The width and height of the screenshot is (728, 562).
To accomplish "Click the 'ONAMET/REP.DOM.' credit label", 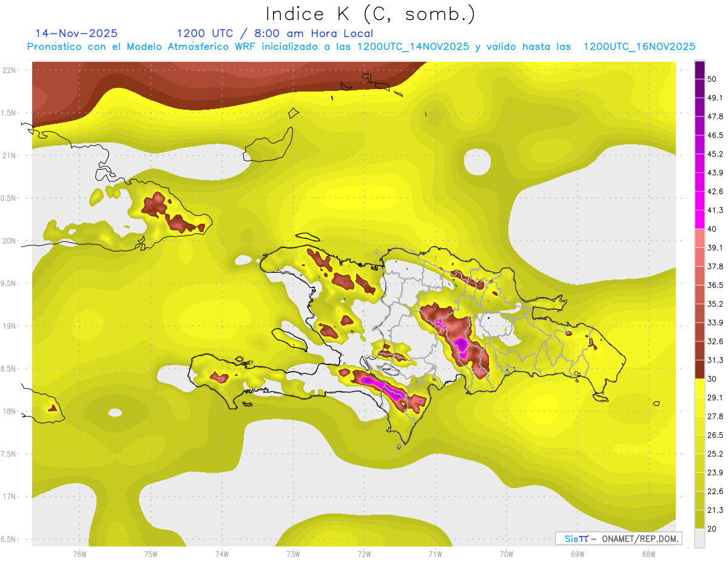I will tap(639, 538).
